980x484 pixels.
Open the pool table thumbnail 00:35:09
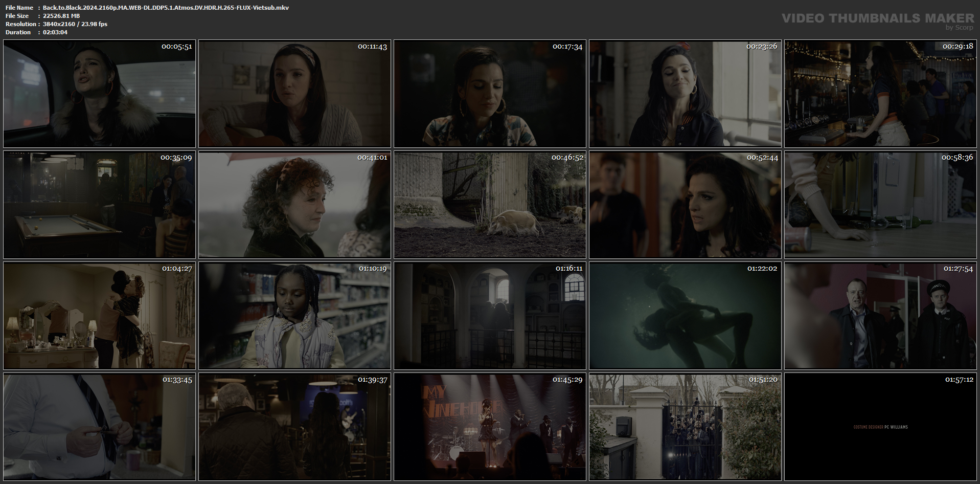click(x=99, y=205)
